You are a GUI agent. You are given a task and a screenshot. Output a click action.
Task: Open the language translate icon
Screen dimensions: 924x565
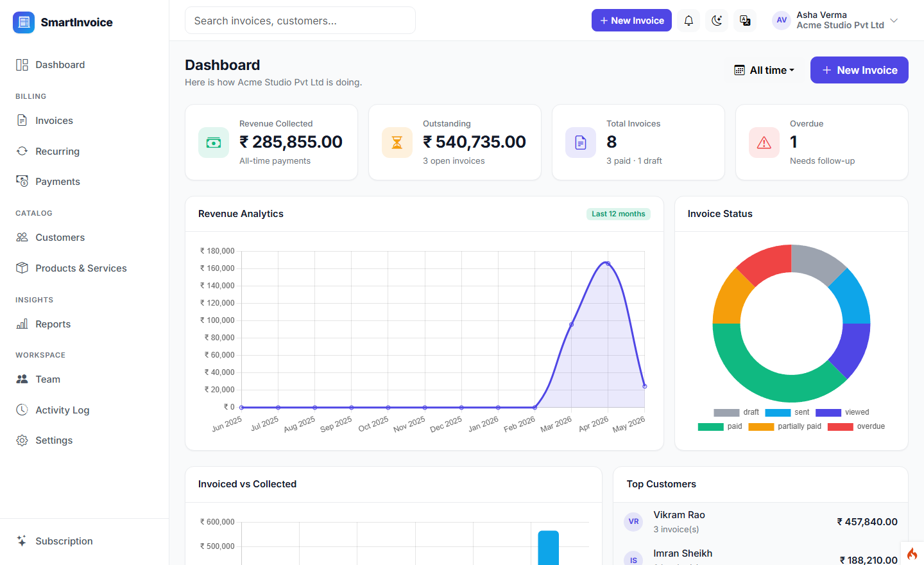point(745,21)
